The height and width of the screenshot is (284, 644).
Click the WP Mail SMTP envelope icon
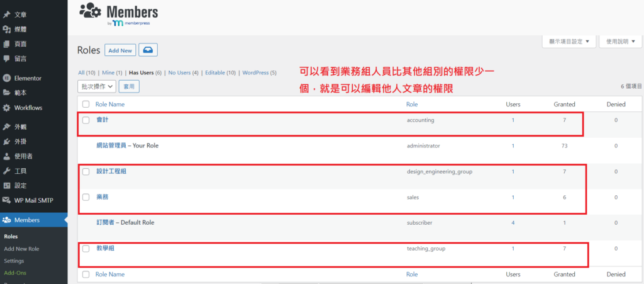click(x=7, y=200)
